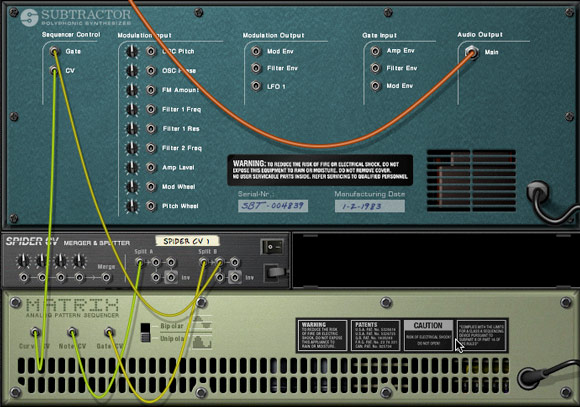The image size is (580, 407).
Task: Click the Bipolar label on Matrix
Action: (x=172, y=326)
